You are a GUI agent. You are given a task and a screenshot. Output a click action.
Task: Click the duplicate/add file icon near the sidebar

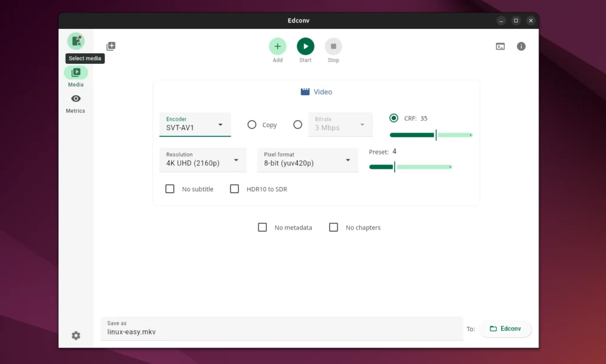[110, 46]
